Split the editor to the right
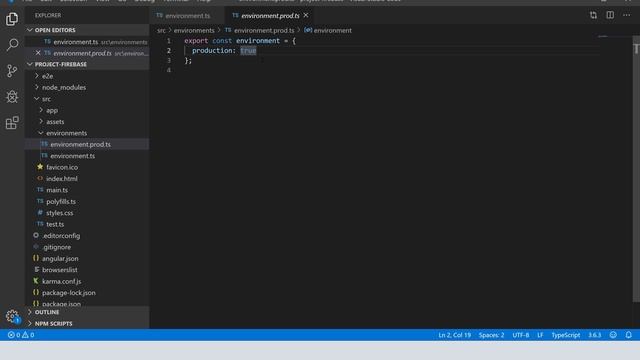 click(x=610, y=15)
